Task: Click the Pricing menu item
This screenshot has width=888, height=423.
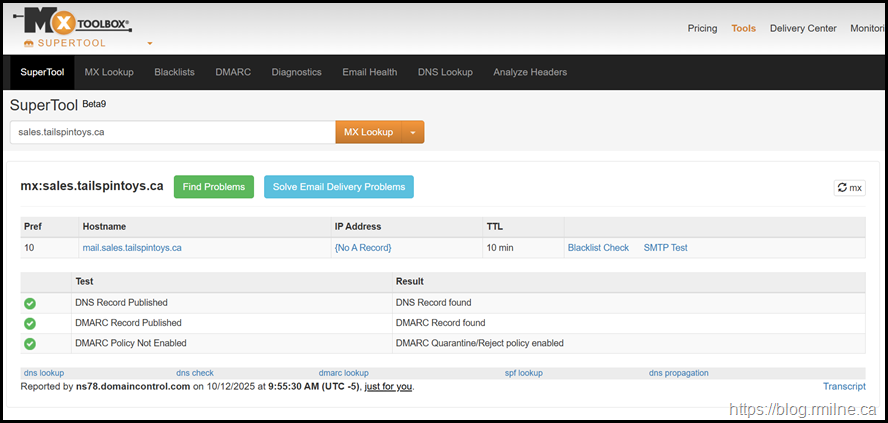Action: 702,28
